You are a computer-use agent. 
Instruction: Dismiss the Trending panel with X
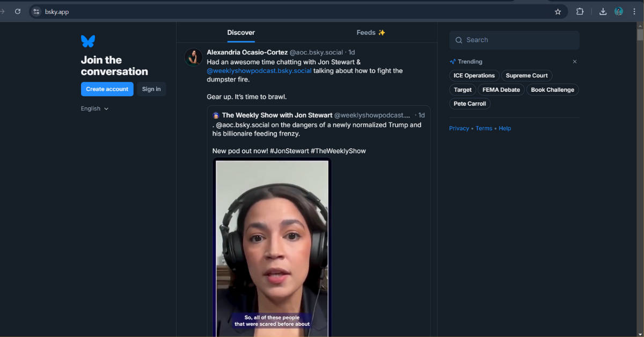[x=575, y=62]
